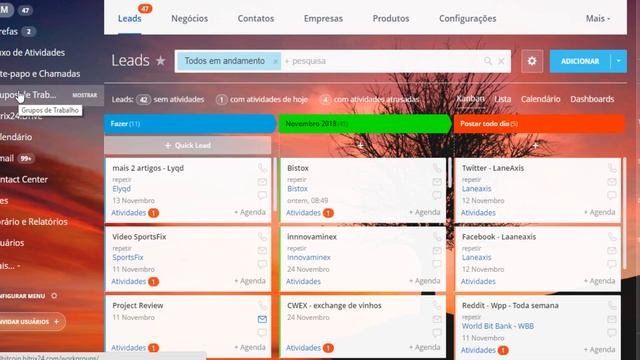Open the SportsFix company link
Image resolution: width=640 pixels, height=360 pixels.
[x=128, y=257]
